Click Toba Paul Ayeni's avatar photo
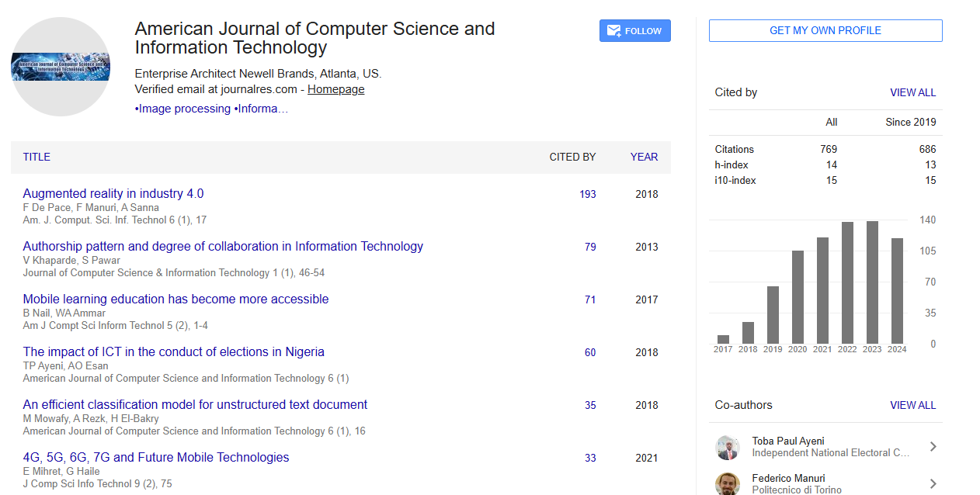 (728, 447)
